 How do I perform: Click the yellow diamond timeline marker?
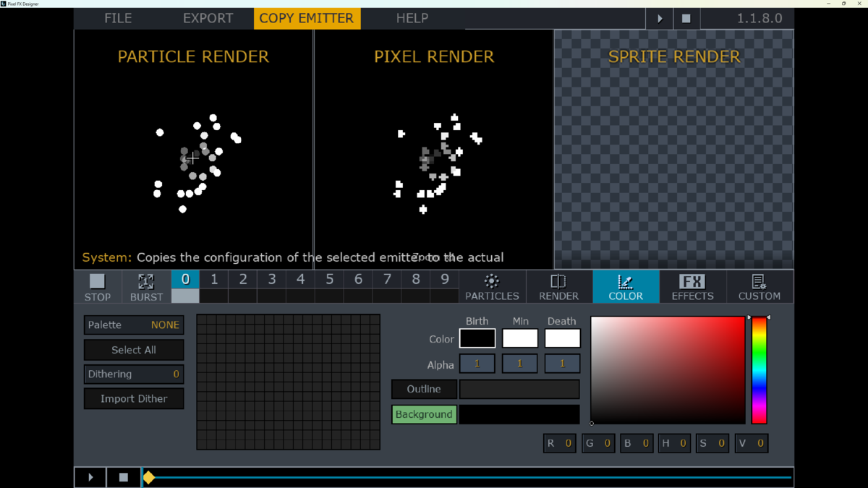(149, 477)
